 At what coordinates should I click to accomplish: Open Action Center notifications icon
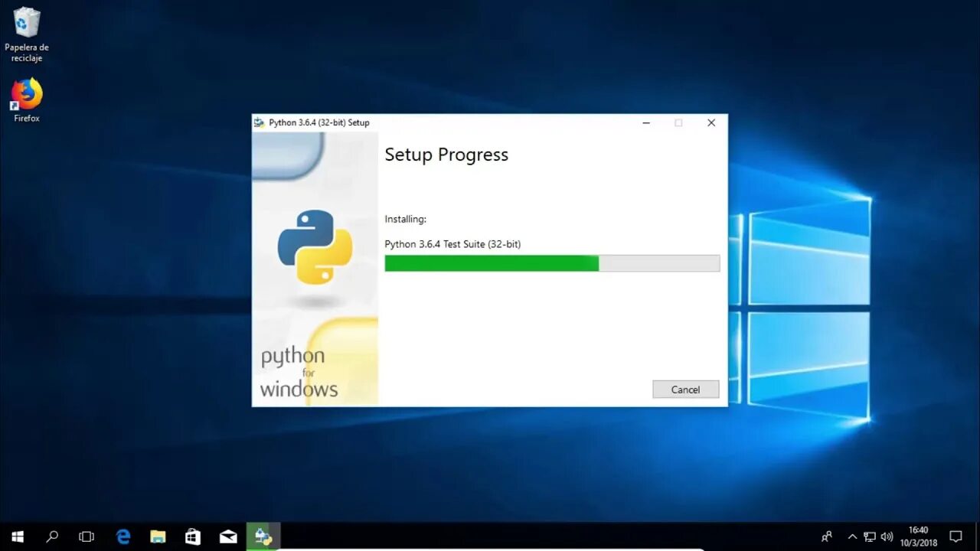pos(955,536)
